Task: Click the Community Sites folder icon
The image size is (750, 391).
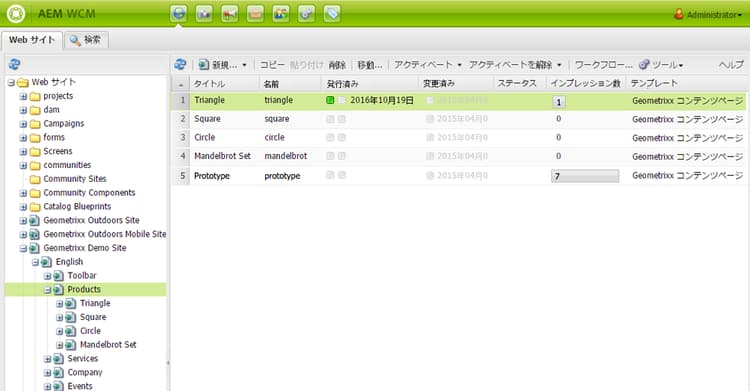Action: coord(35,179)
